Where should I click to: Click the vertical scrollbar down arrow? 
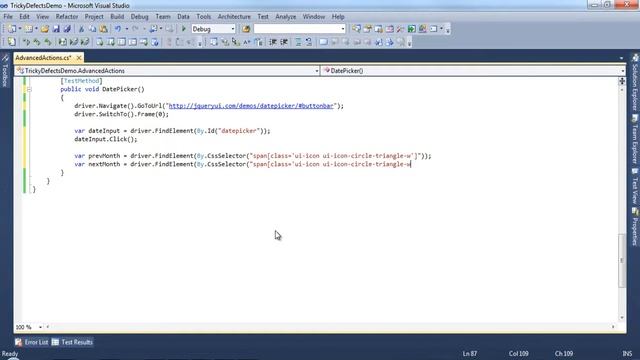pos(622,318)
